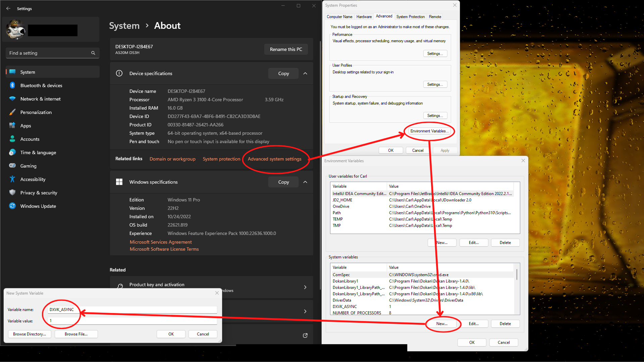Click Browse Directory in New System Variable
The height and width of the screenshot is (362, 644).
click(x=30, y=334)
